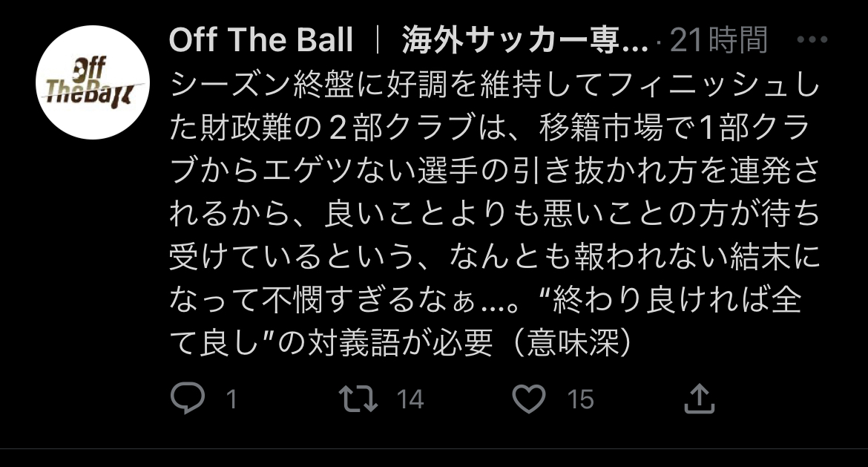Click the reply count 1
The height and width of the screenshot is (467, 868).
click(x=232, y=399)
